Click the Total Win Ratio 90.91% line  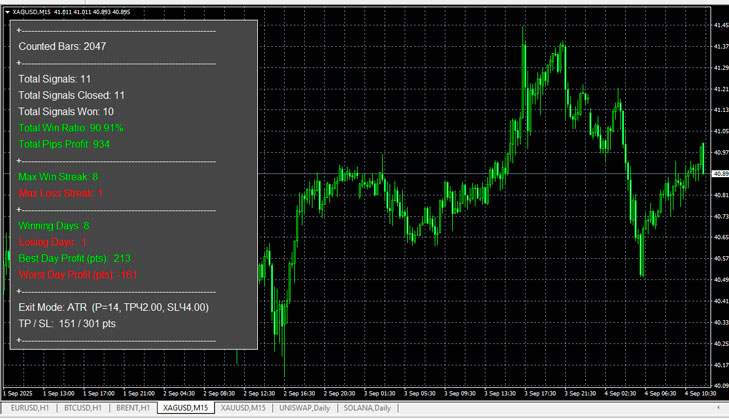[70, 128]
